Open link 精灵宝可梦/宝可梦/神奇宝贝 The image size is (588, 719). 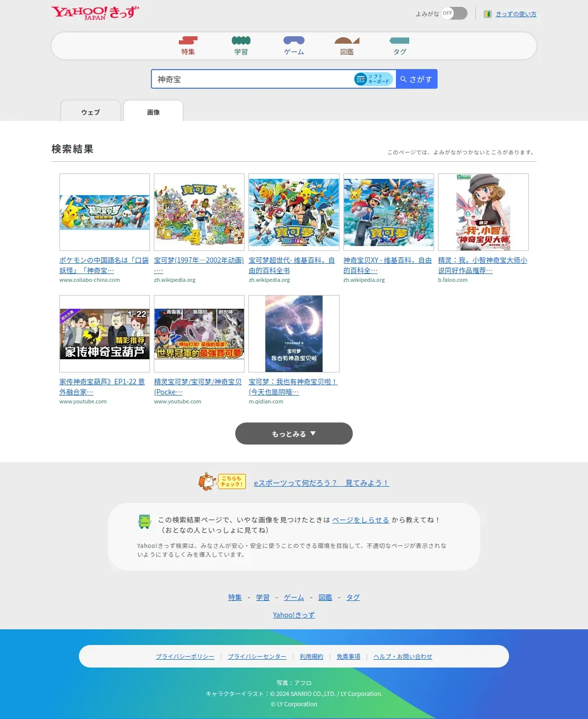click(x=197, y=387)
